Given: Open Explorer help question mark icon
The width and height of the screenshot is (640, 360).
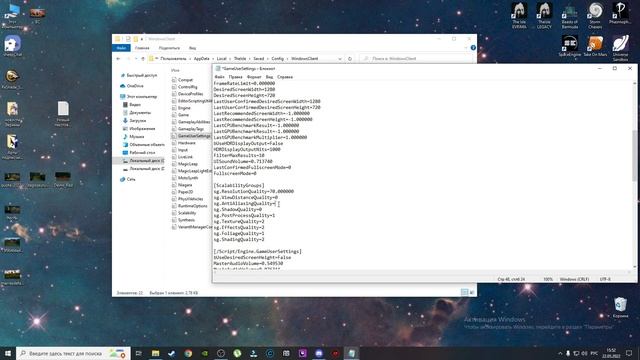Looking at the screenshot, I should pos(473,48).
